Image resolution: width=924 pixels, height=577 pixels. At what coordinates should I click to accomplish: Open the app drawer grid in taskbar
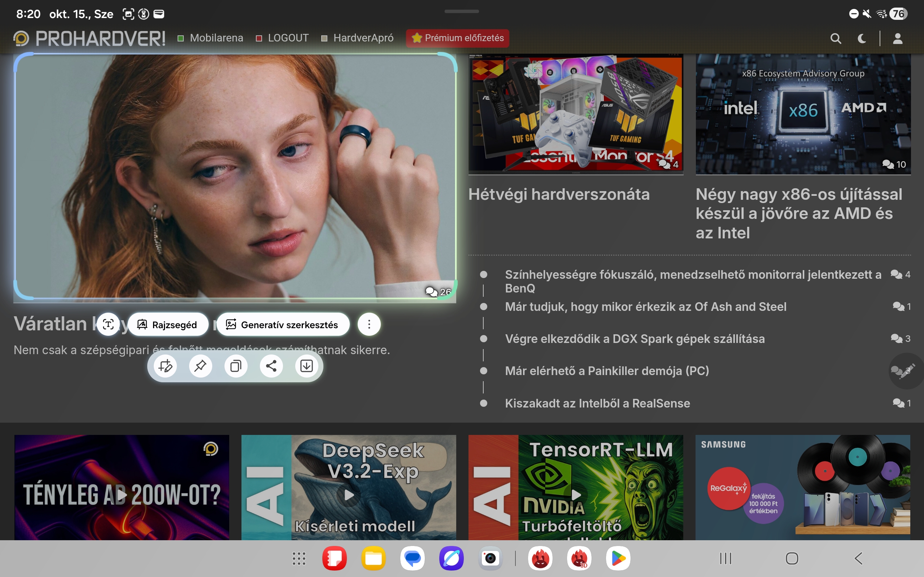click(299, 558)
